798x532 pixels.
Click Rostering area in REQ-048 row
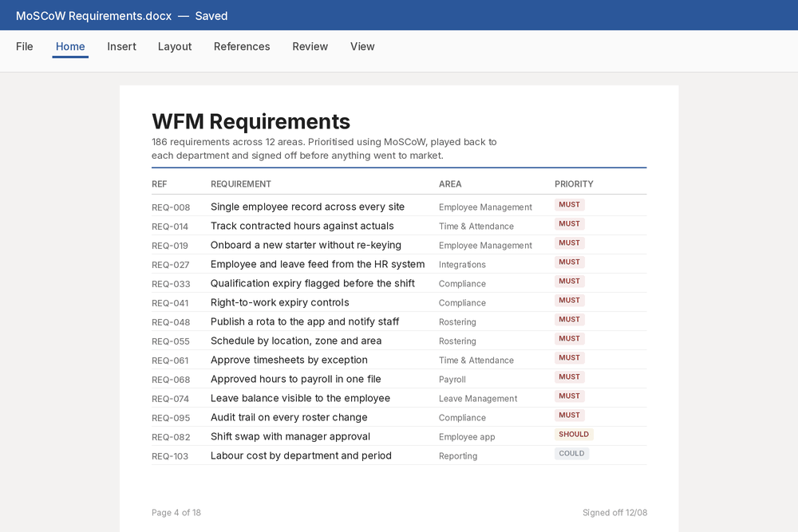[x=457, y=322]
